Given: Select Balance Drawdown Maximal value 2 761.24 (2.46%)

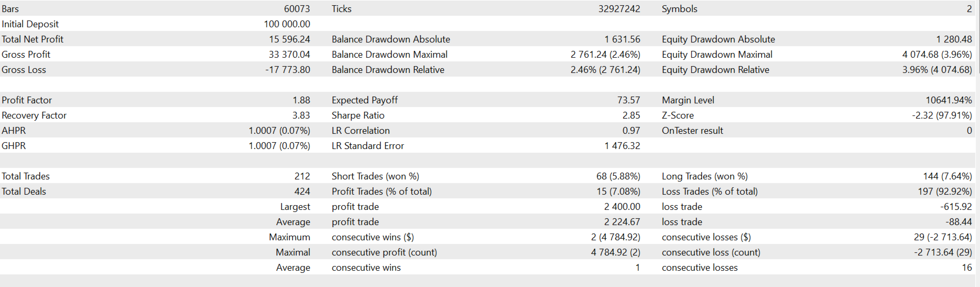Looking at the screenshot, I should coord(605,55).
